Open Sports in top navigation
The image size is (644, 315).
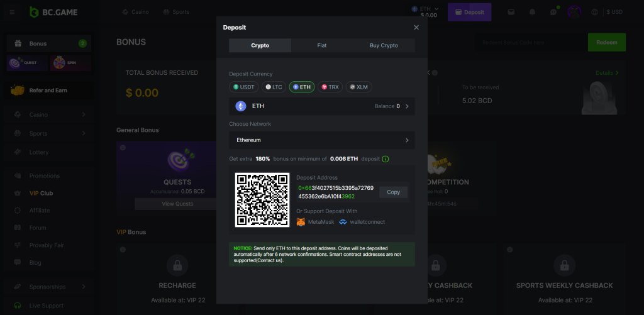(x=176, y=12)
